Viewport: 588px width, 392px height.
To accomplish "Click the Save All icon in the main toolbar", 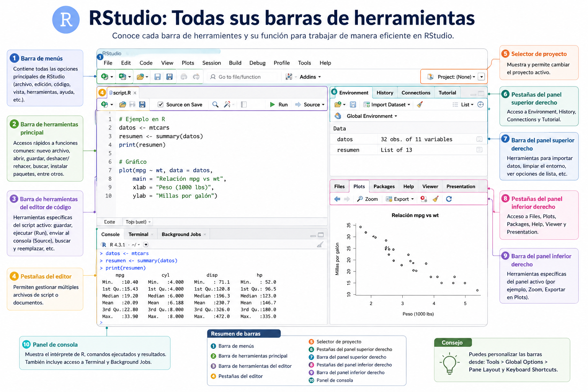I will click(x=170, y=77).
